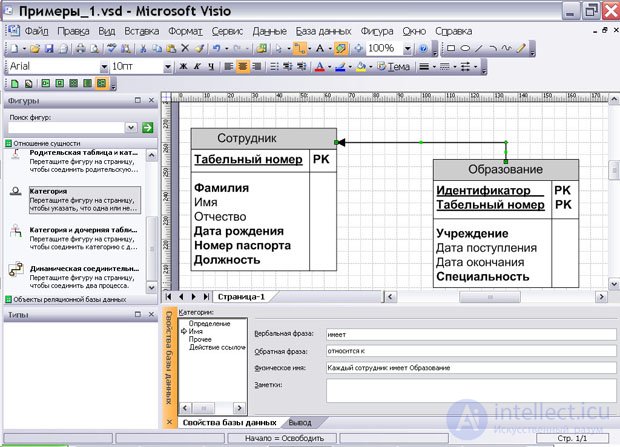Pick the blue line color swatch
Screen dimensions: 620x447
click(x=340, y=67)
